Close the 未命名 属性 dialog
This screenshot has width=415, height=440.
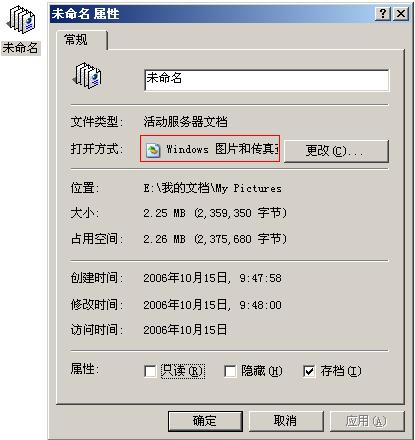click(401, 14)
